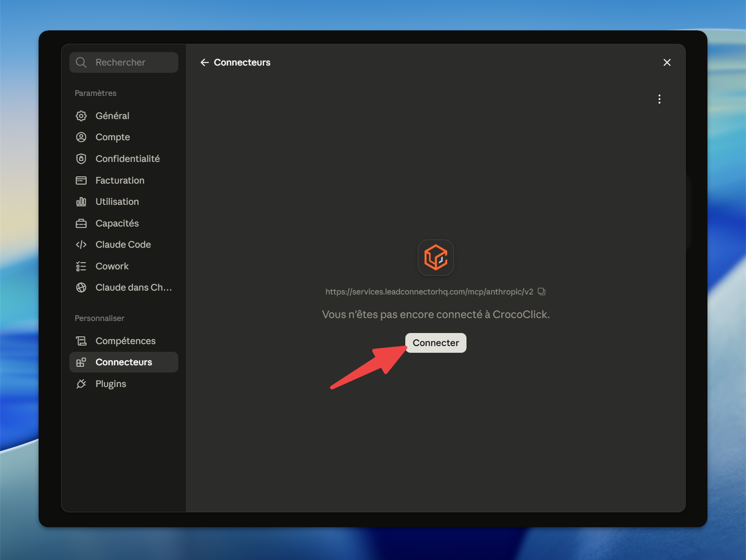746x560 pixels.
Task: Open Cowork settings
Action: pos(124,266)
